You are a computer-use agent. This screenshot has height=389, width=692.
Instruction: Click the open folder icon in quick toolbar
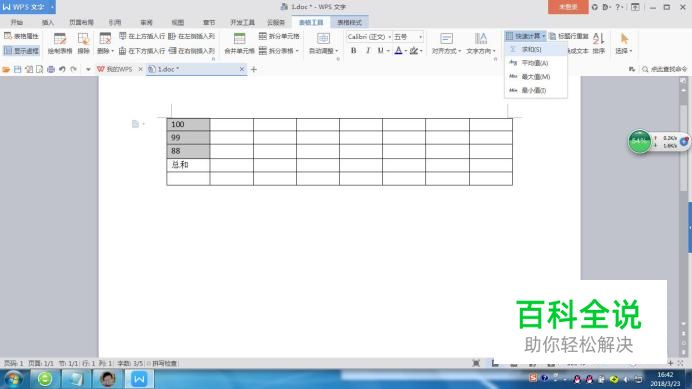(6, 69)
